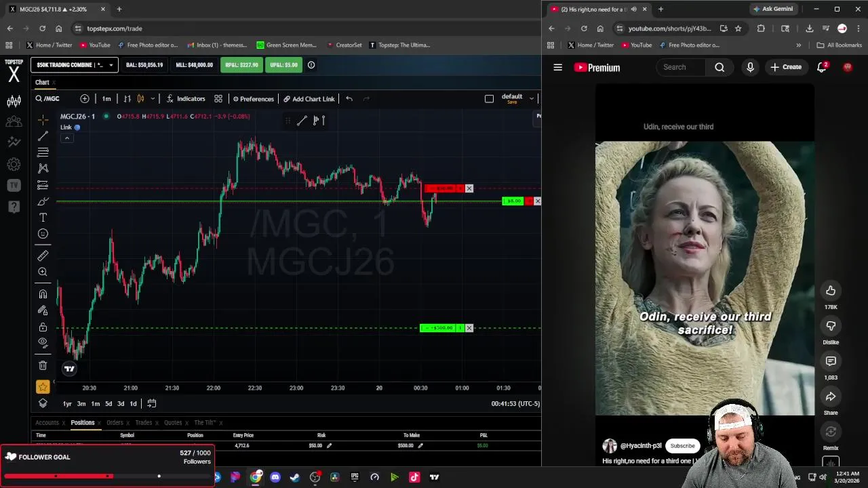
Task: Select the bars chart style icon
Action: pos(127,99)
